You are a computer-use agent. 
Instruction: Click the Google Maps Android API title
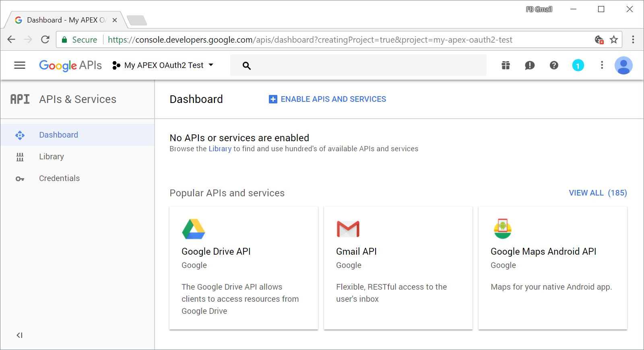coord(543,251)
